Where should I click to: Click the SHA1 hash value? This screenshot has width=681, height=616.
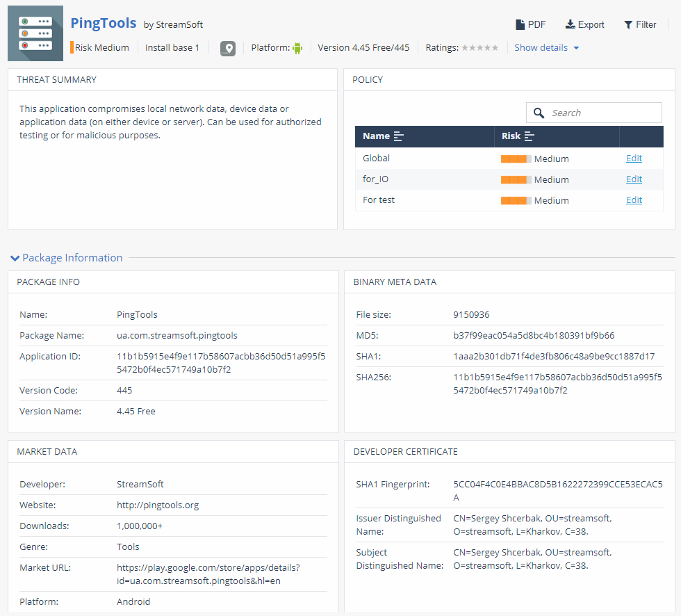pyautogui.click(x=554, y=357)
